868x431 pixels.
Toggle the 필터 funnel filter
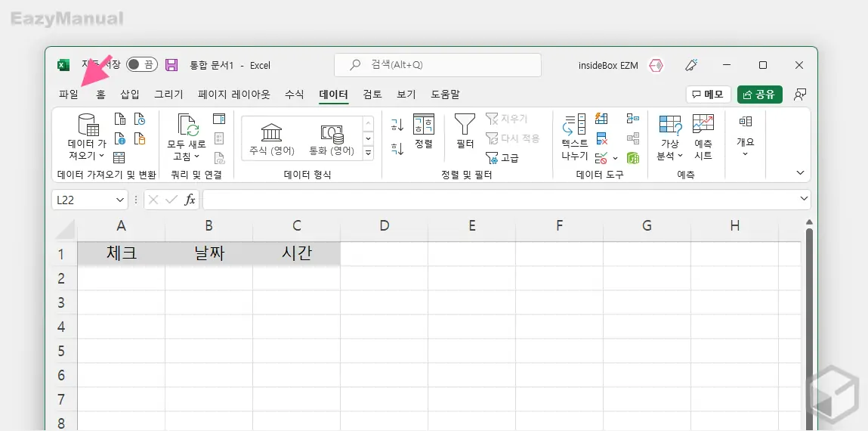pyautogui.click(x=465, y=132)
